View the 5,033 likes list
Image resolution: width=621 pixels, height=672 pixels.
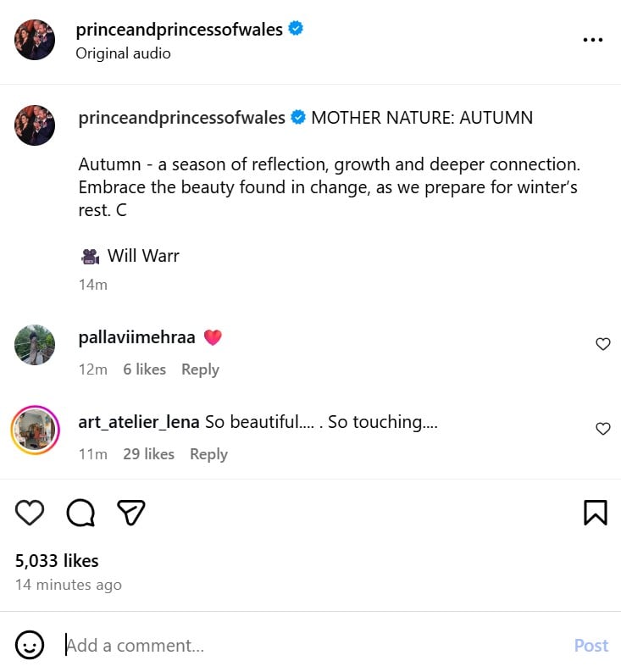coord(57,561)
